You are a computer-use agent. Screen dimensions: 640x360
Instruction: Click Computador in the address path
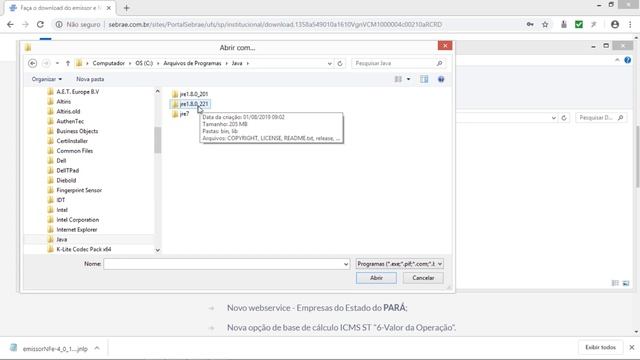pos(109,63)
